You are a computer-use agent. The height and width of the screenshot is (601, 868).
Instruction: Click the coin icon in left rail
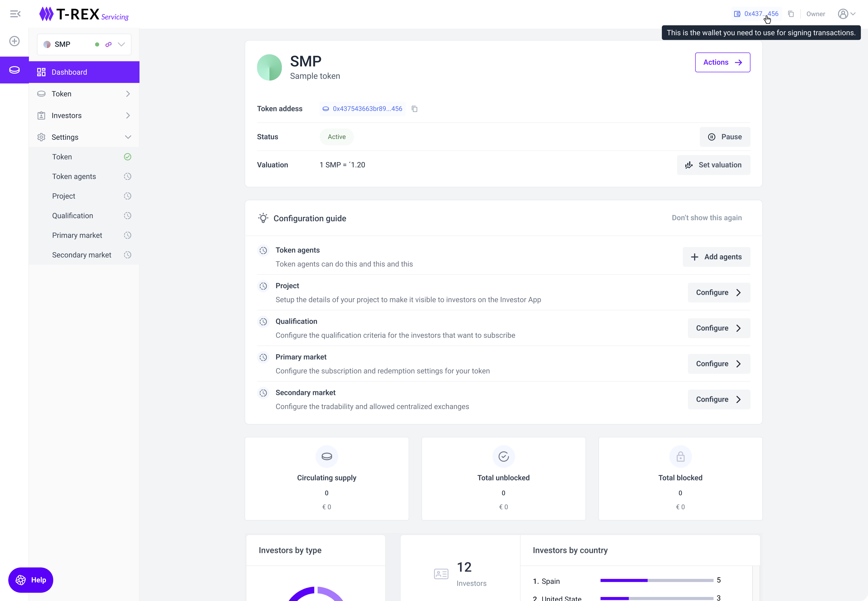[14, 70]
